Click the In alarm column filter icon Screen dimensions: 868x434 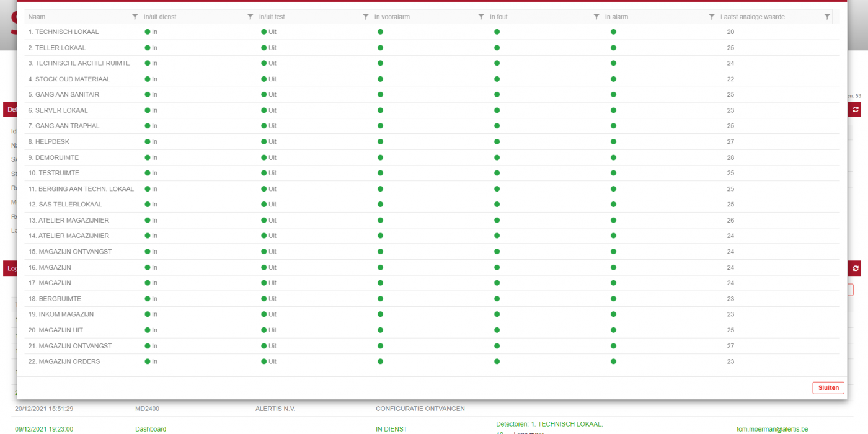712,17
